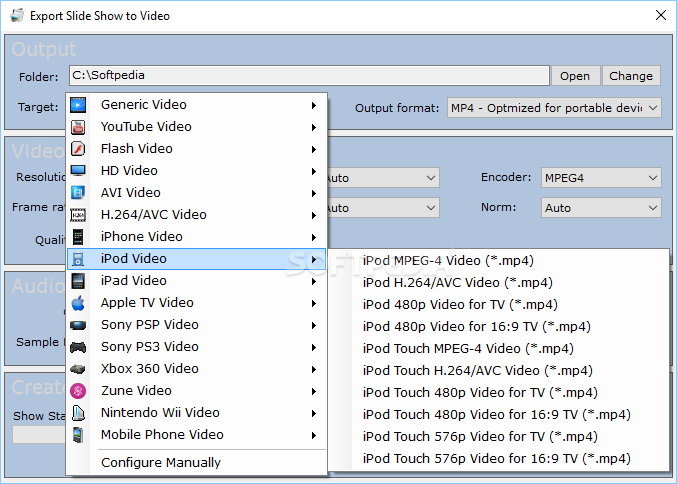Click the Mobile Phone Video icon

[78, 435]
